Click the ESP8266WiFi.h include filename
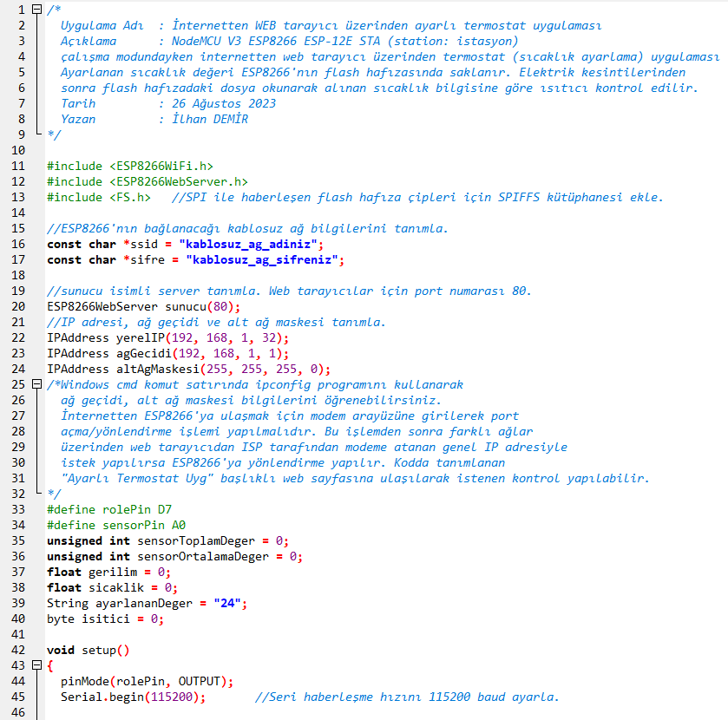 161,166
